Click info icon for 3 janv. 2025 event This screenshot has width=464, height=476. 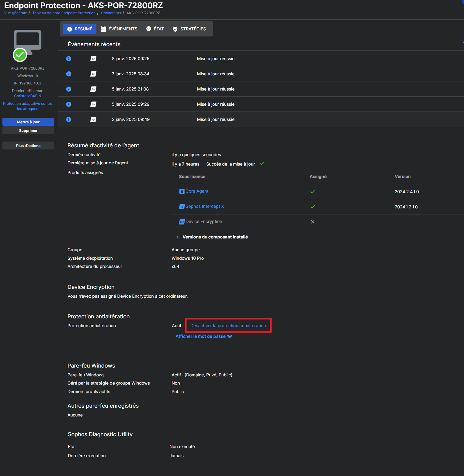point(69,119)
